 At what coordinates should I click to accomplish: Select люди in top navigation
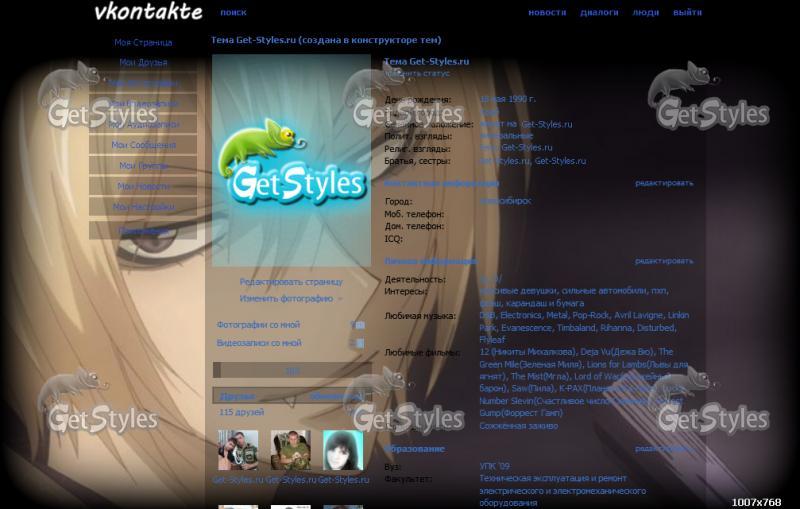point(646,13)
